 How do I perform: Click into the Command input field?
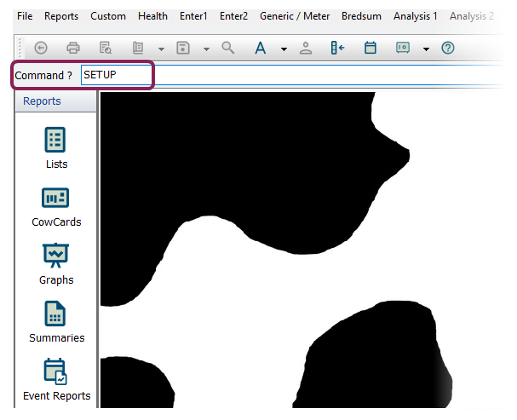point(292,75)
